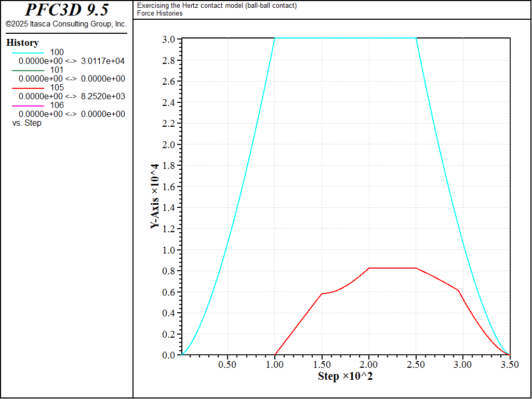532x399 pixels.
Task: Click the 'Y-Axis ×10^4' axis label
Action: click(155, 196)
